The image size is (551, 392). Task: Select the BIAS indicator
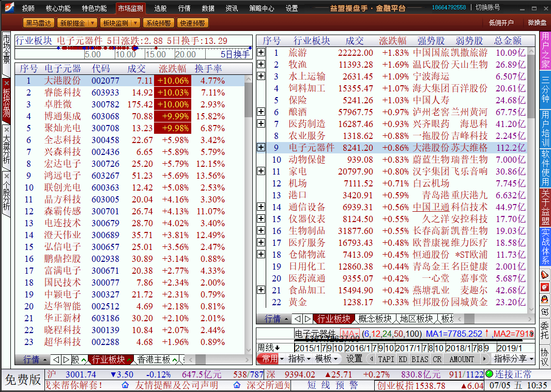[420, 359]
